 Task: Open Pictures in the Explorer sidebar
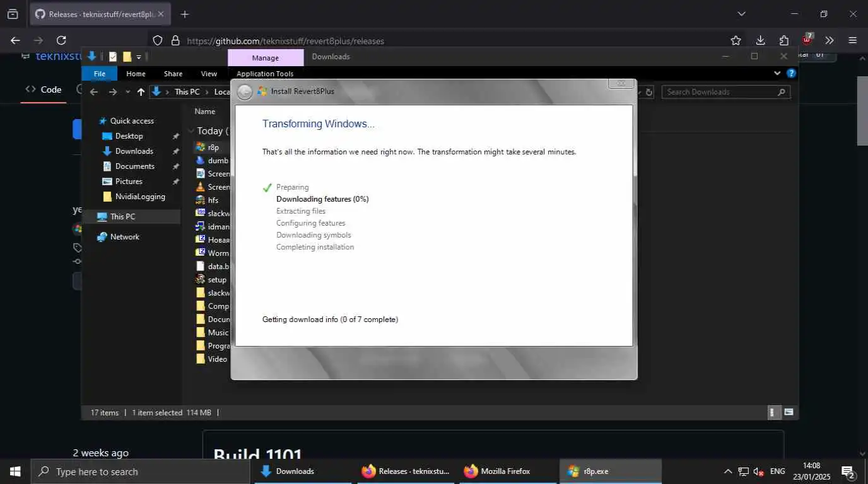129,181
